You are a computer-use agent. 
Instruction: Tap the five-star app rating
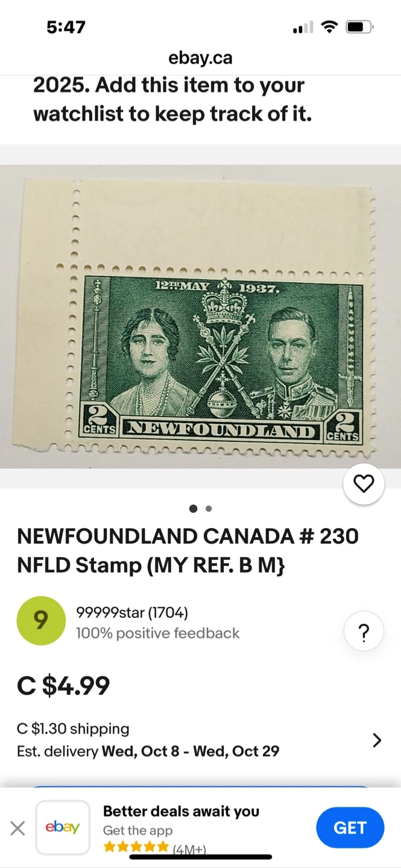(136, 847)
